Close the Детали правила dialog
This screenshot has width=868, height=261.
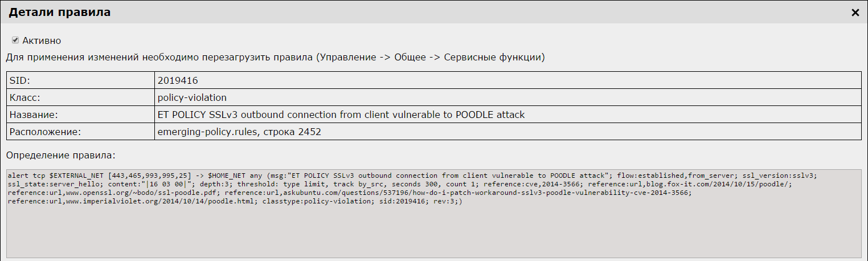[x=855, y=13]
